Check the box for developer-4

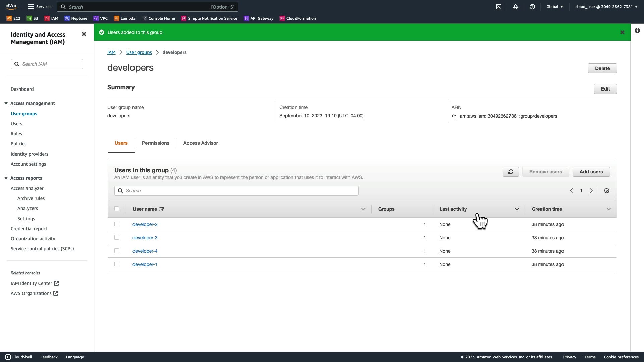point(117,251)
